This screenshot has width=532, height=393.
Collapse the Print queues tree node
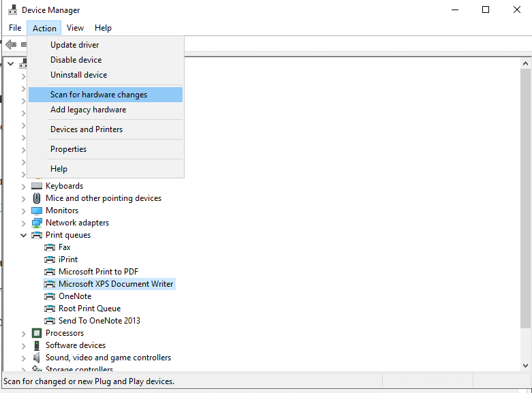(x=24, y=235)
